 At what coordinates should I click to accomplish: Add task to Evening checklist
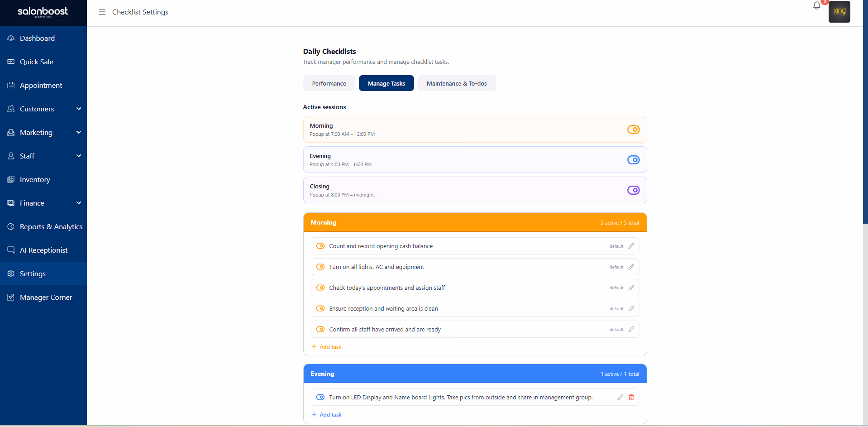326,415
